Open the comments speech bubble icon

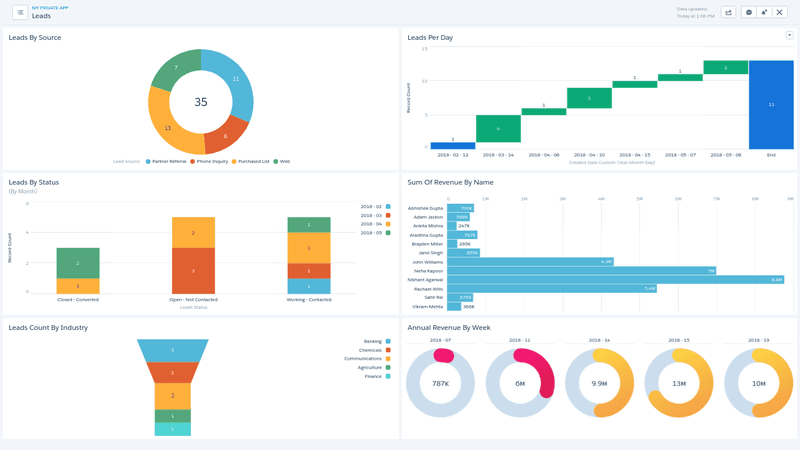click(x=749, y=12)
